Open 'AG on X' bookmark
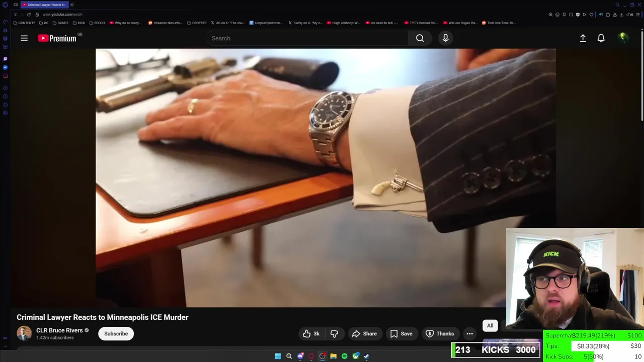 point(227,23)
